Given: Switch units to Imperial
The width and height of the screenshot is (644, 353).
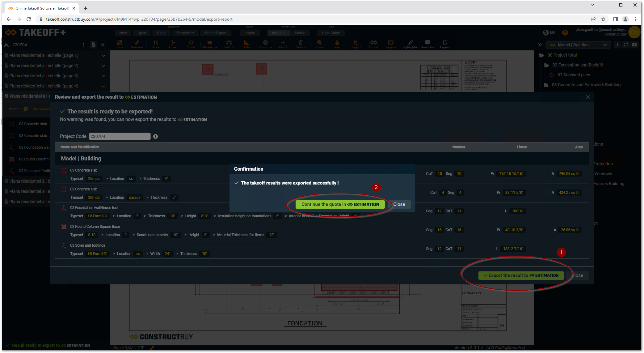Looking at the screenshot, I should pos(279,33).
